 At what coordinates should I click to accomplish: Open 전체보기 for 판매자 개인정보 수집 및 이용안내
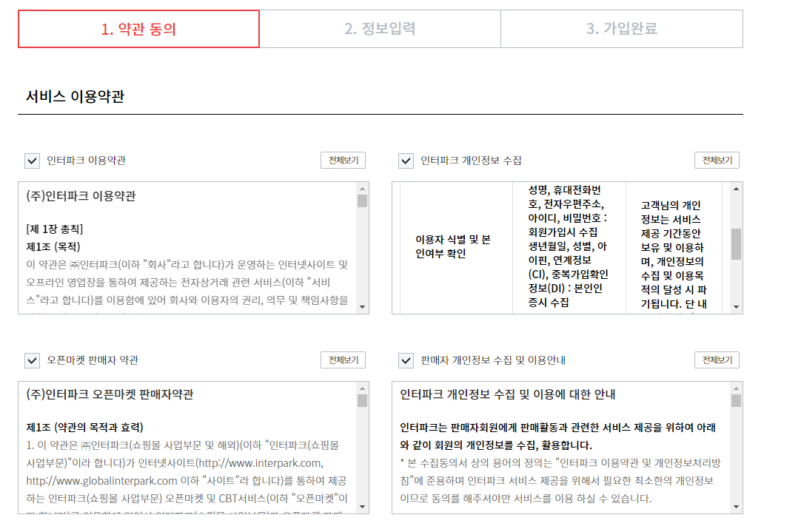717,360
